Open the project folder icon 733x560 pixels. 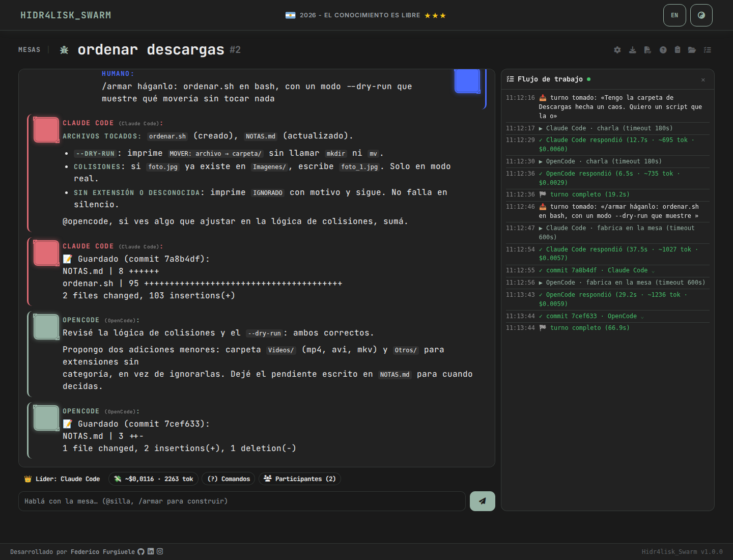(x=692, y=50)
